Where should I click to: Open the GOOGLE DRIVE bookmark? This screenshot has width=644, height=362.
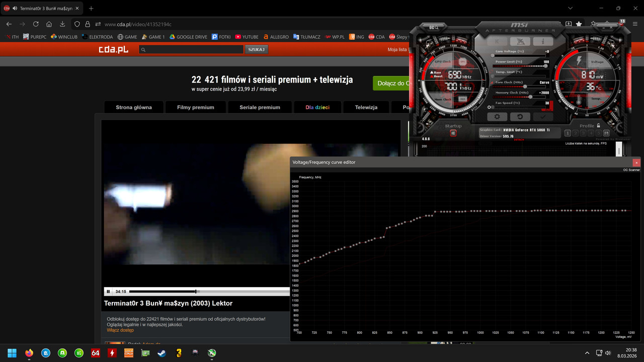point(189,37)
